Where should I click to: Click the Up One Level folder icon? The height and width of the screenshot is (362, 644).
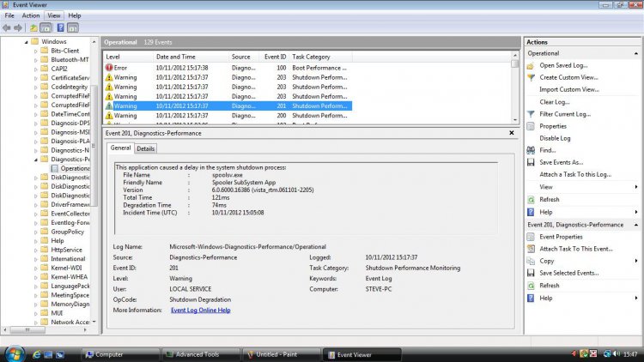(x=33, y=28)
